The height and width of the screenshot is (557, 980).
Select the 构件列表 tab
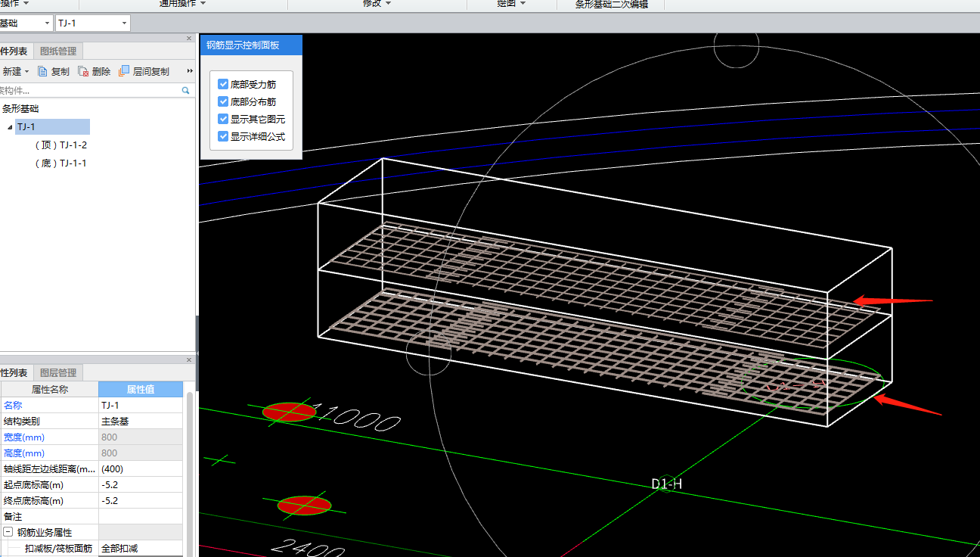click(15, 51)
